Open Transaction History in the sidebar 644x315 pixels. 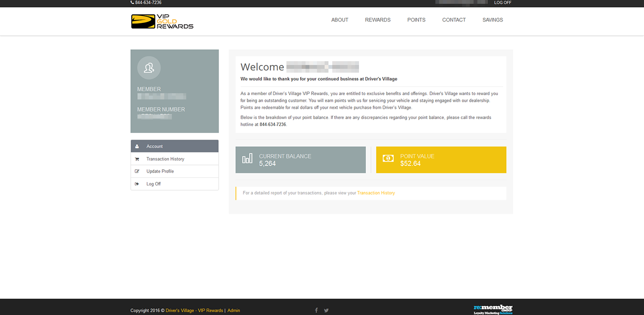click(175, 159)
